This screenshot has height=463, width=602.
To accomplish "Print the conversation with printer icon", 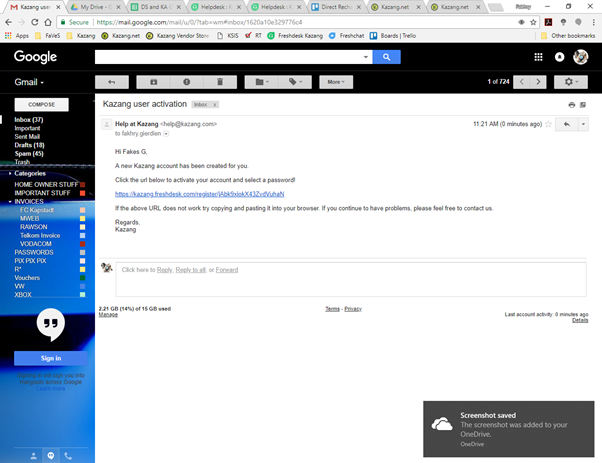I will (572, 105).
